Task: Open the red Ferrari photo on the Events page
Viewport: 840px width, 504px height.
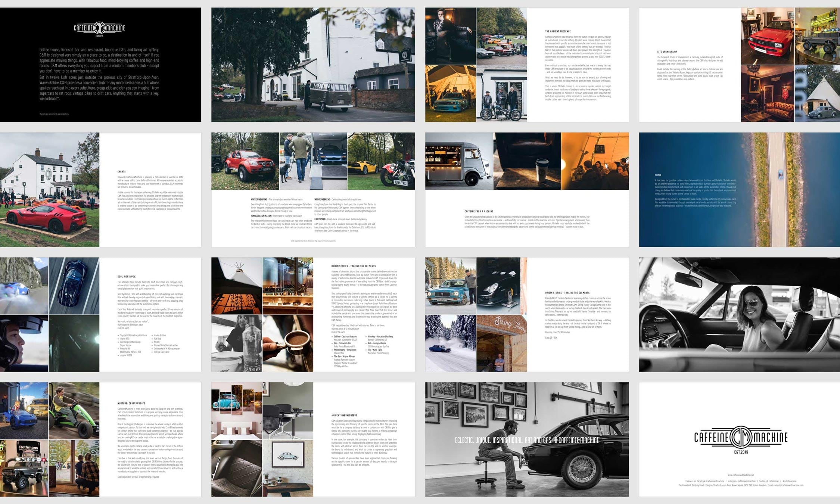Action: click(50, 190)
